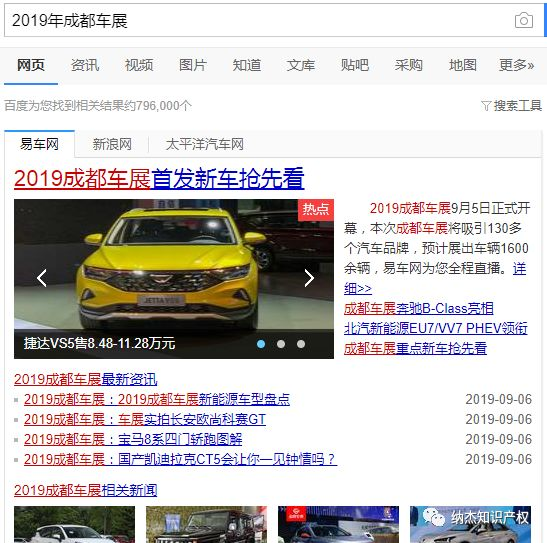
Task: Open 北汽新能源EU7/VV7 PHEV领衔 link
Action: coord(436,329)
